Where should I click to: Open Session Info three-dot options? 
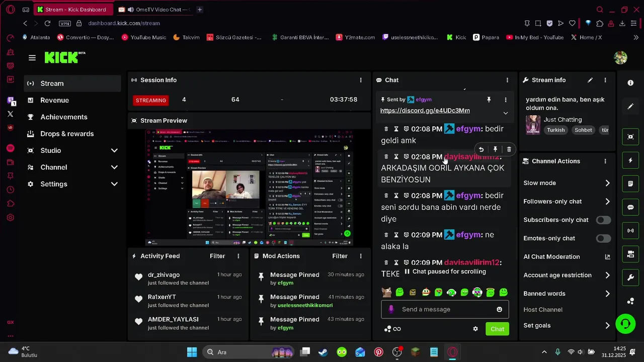361,80
